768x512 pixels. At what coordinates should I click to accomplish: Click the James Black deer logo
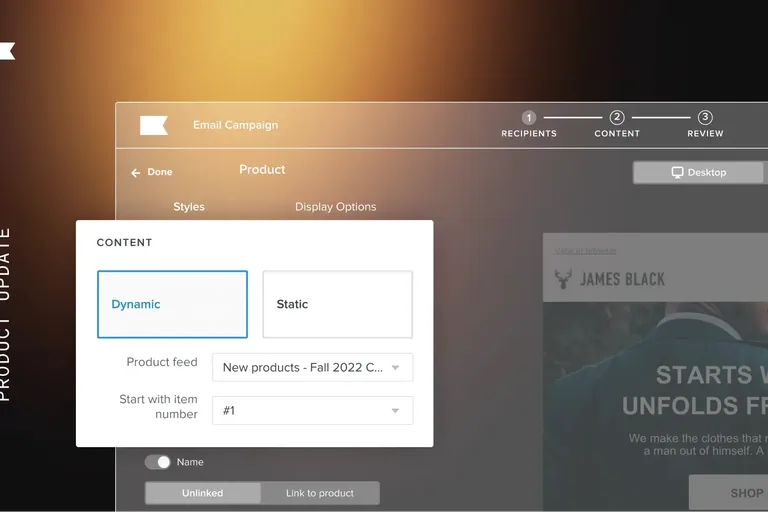(563, 279)
